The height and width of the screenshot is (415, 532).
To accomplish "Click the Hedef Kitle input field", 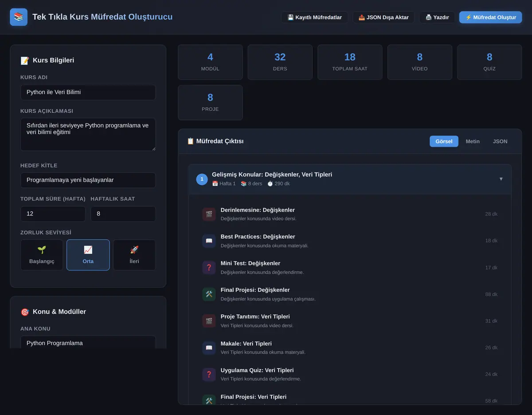I will click(x=88, y=180).
